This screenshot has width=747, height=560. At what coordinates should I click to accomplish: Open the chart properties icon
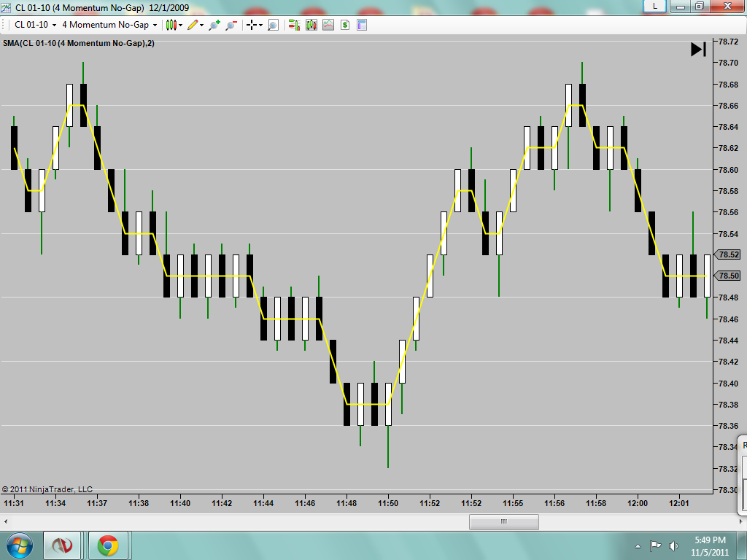362,25
